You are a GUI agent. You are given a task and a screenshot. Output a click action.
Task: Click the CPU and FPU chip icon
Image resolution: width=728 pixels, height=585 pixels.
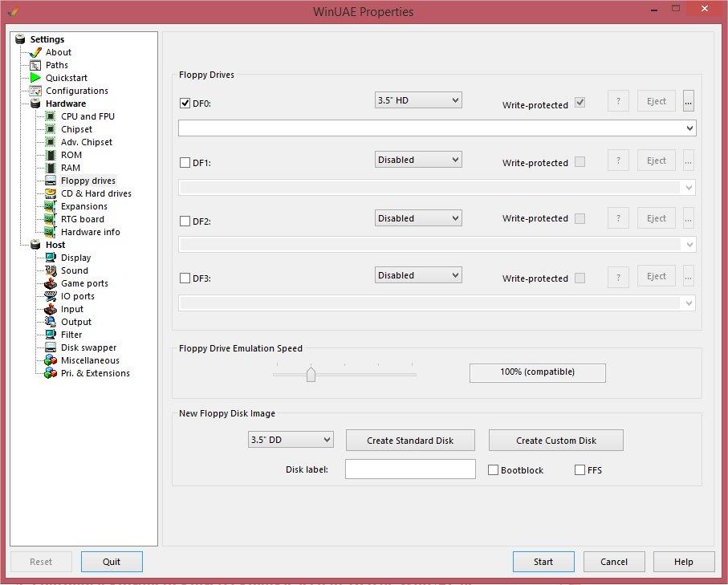pyautogui.click(x=50, y=116)
